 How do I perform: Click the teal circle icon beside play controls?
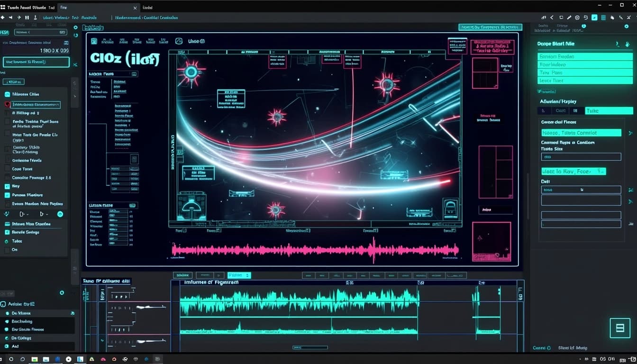[x=60, y=214]
